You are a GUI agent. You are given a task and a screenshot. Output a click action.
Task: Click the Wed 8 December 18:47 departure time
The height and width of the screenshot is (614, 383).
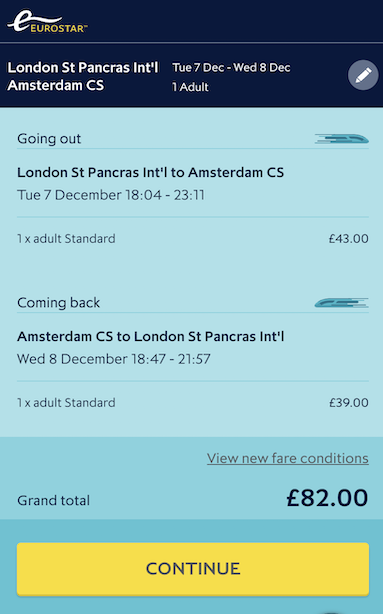click(114, 359)
